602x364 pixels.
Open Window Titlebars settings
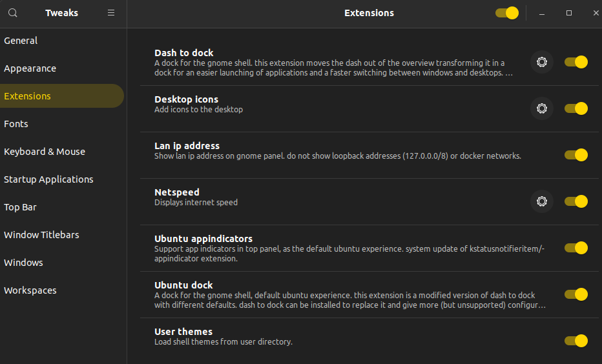(62, 235)
